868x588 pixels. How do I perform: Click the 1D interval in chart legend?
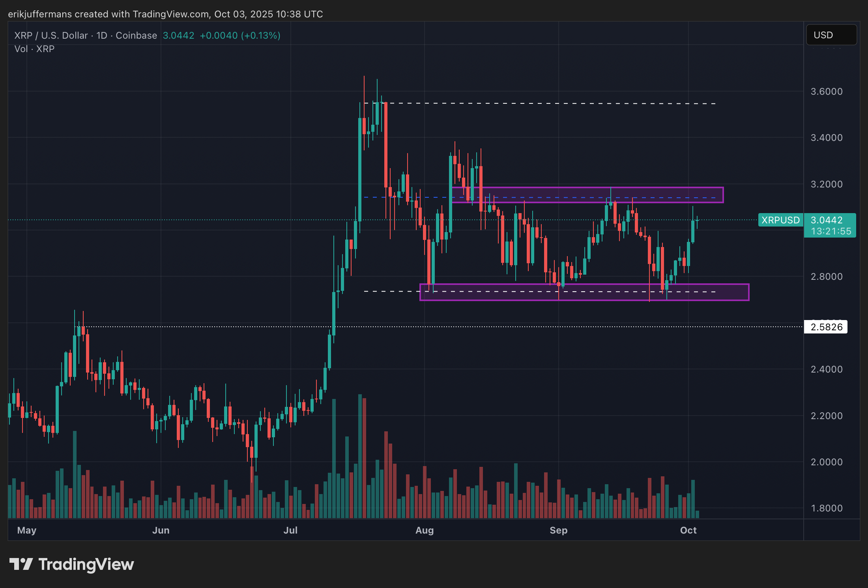coord(102,36)
